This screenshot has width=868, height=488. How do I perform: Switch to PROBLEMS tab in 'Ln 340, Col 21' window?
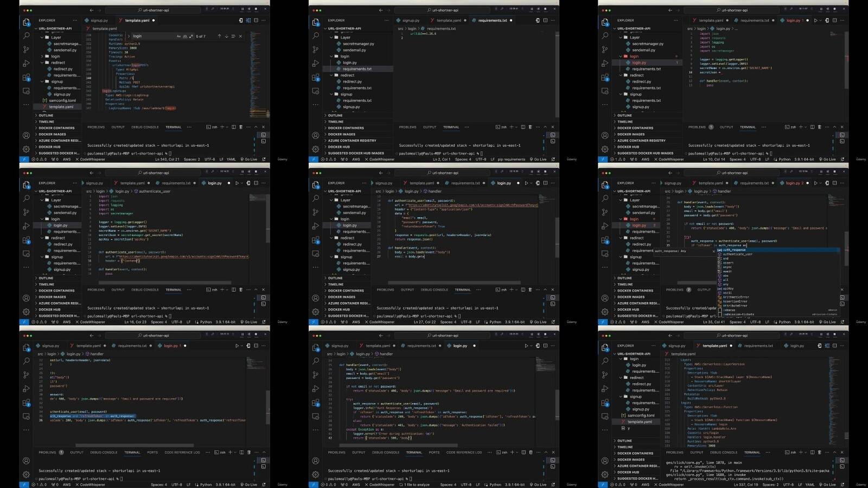click(96, 127)
